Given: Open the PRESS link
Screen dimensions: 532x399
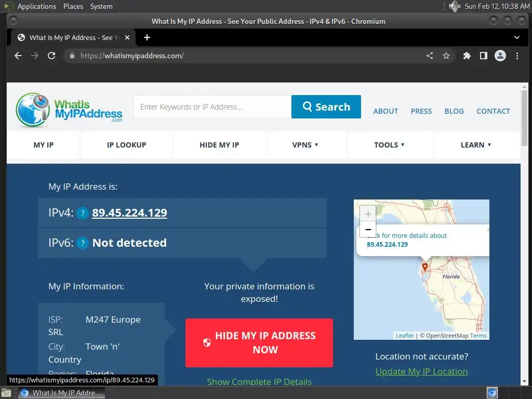Looking at the screenshot, I should [x=421, y=111].
